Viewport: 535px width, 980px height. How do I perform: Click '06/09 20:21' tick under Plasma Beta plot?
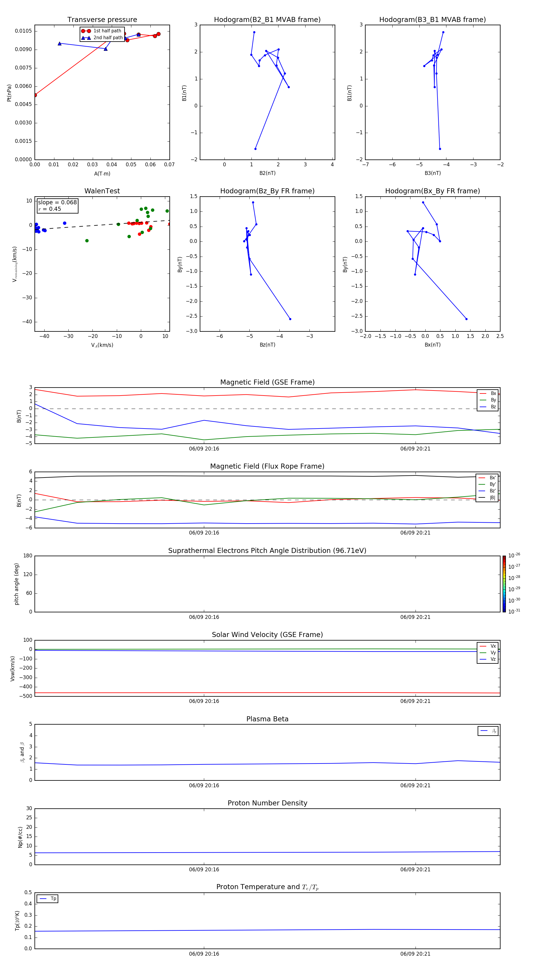click(416, 785)
